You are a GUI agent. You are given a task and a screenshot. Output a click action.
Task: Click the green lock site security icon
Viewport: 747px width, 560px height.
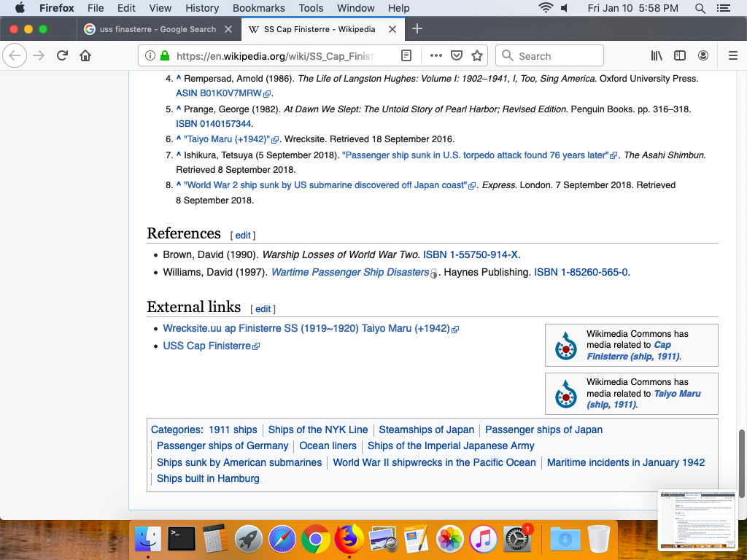pyautogui.click(x=165, y=56)
